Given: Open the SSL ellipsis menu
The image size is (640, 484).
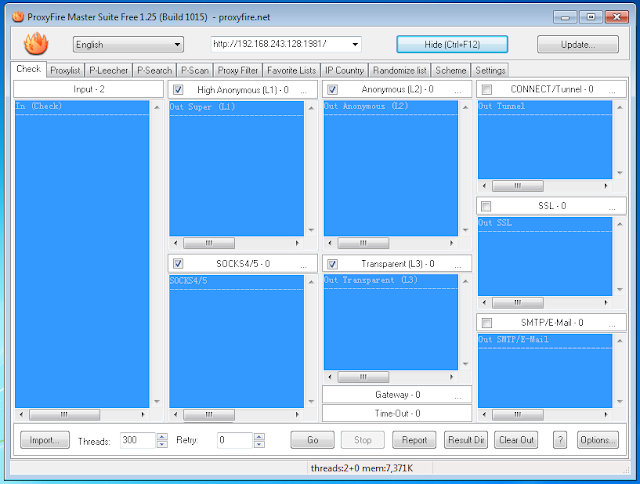Looking at the screenshot, I should click(x=612, y=208).
